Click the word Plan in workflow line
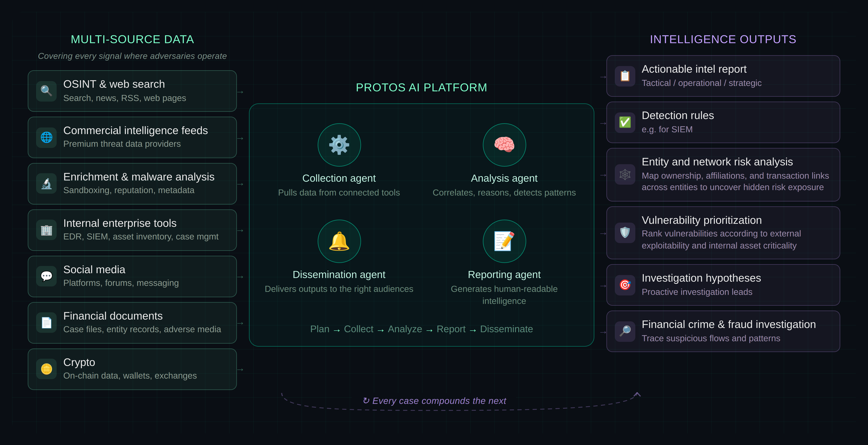868x445 pixels. point(320,329)
